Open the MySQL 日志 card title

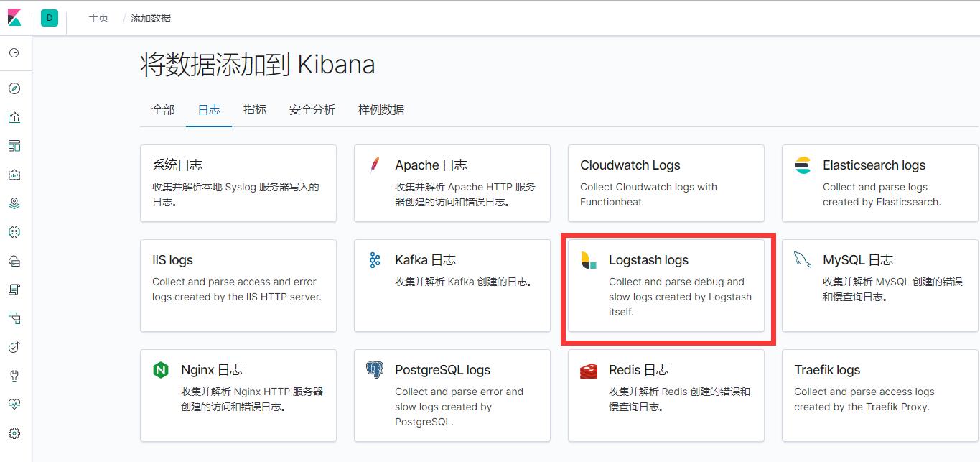point(858,260)
